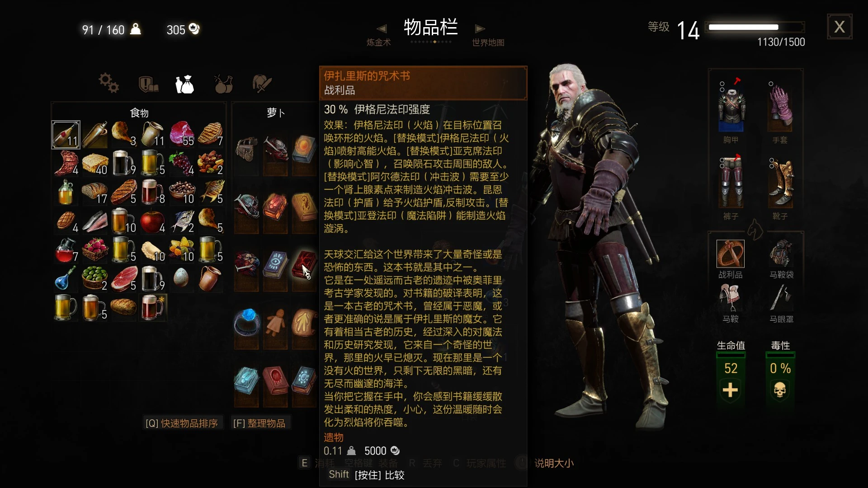868x488 pixels.
Task: Select the potions and bombs filter icon
Action: (x=223, y=84)
